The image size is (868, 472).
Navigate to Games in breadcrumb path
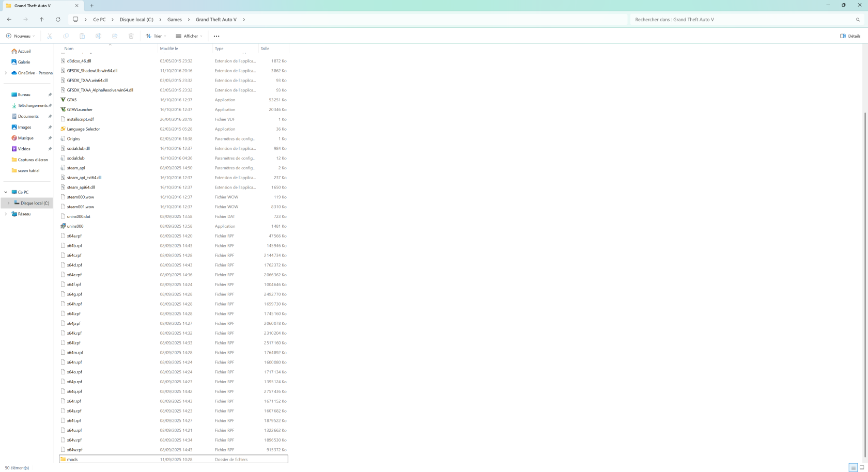coord(174,20)
